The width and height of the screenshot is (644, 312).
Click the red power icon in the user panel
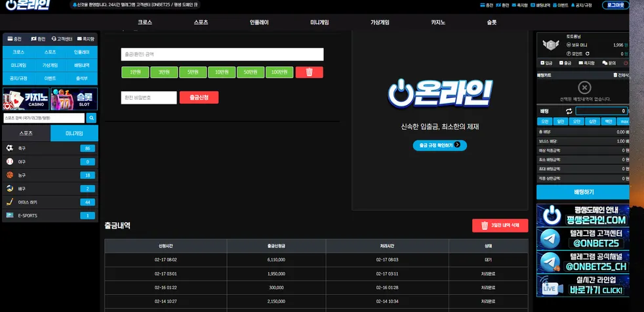[626, 63]
